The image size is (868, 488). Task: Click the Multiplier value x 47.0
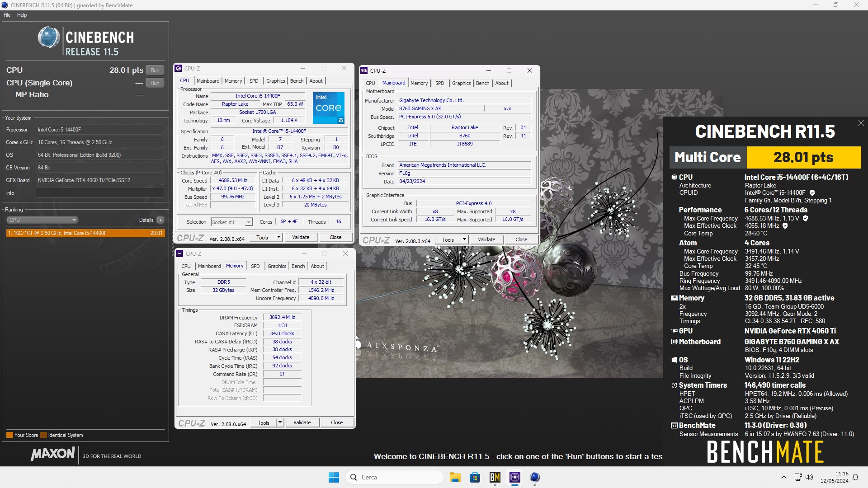pos(233,189)
